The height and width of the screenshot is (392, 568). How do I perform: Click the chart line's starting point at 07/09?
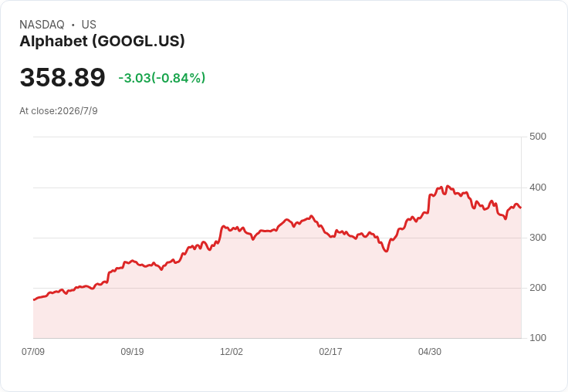coord(34,299)
